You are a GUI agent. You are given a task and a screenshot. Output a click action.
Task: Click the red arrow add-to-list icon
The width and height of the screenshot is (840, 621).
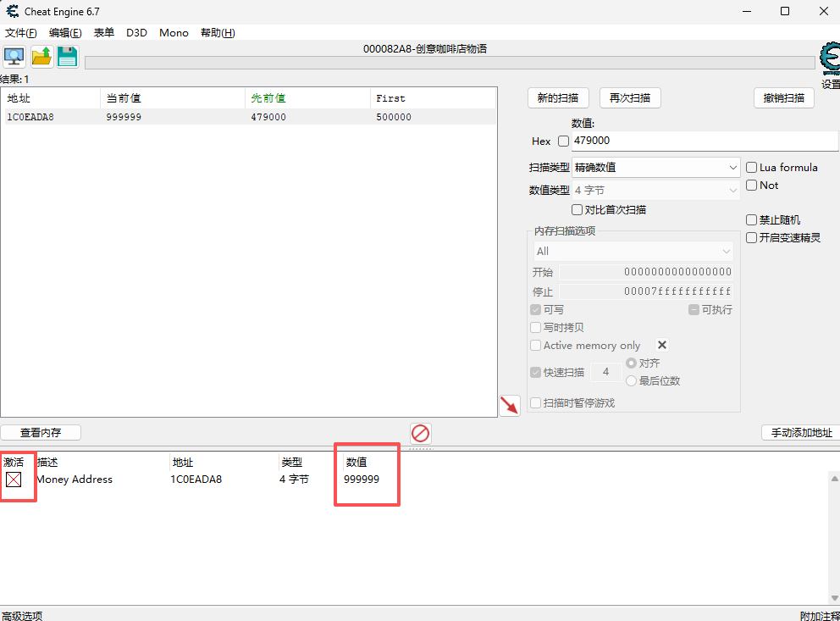point(509,406)
